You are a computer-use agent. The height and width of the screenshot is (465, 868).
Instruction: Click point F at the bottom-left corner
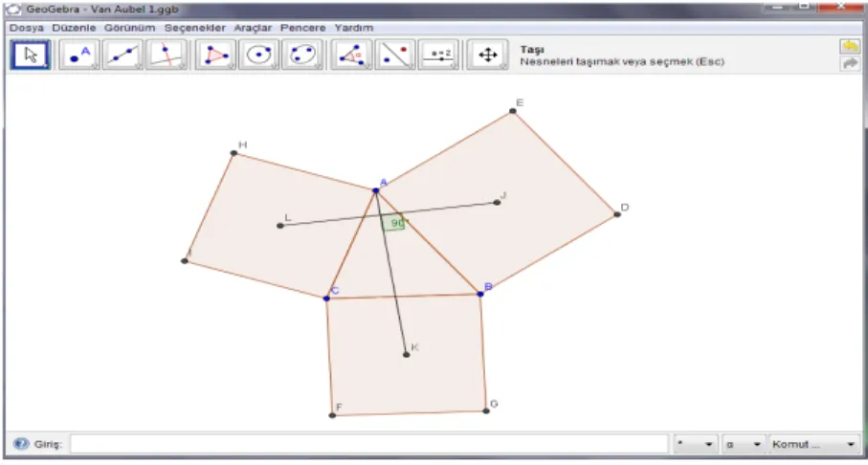pos(332,415)
